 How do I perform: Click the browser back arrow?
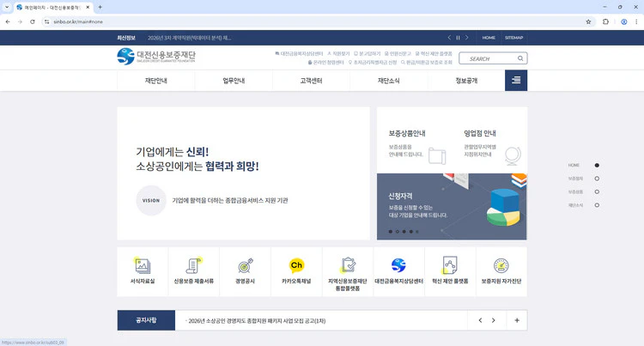pos(8,21)
